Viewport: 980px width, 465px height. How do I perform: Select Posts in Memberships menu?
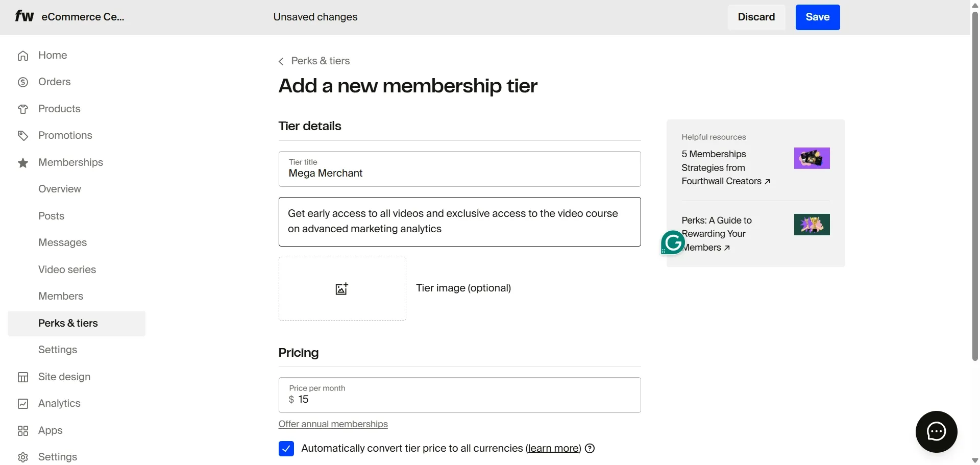[52, 216]
